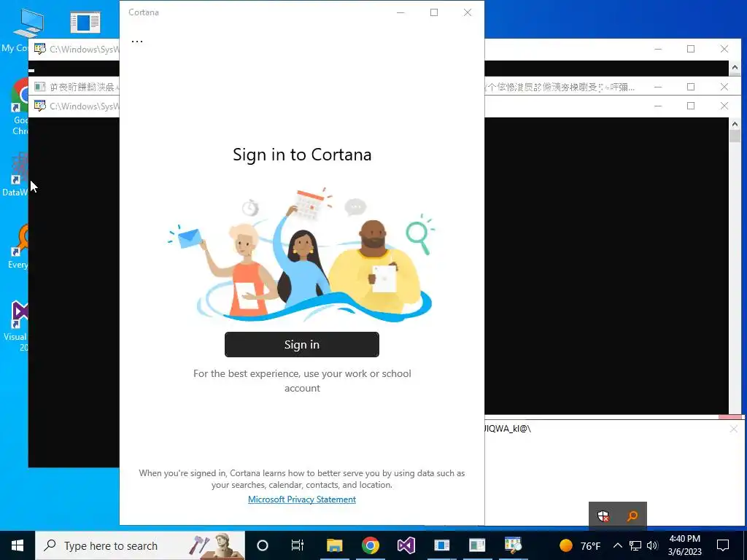
Task: Close the Chinese-titled window
Action: click(x=724, y=87)
